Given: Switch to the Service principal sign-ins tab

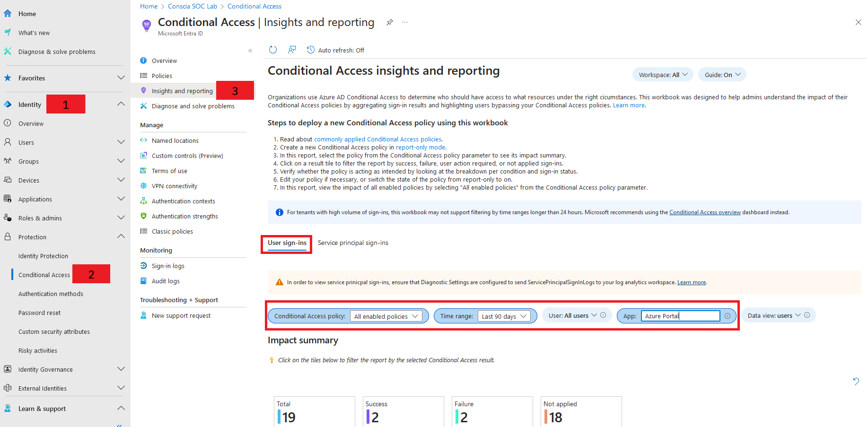Looking at the screenshot, I should point(353,242).
